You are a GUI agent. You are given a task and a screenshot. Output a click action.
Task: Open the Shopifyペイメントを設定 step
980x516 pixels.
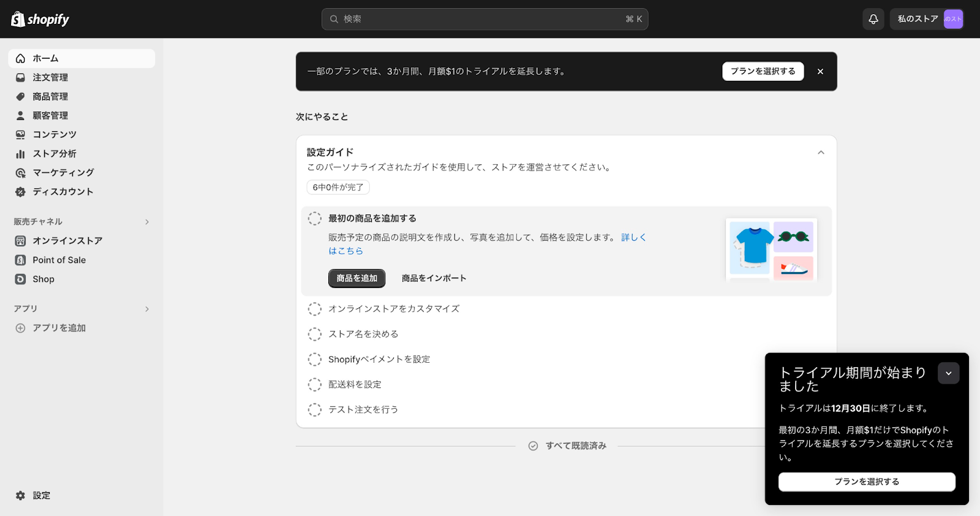tap(379, 359)
